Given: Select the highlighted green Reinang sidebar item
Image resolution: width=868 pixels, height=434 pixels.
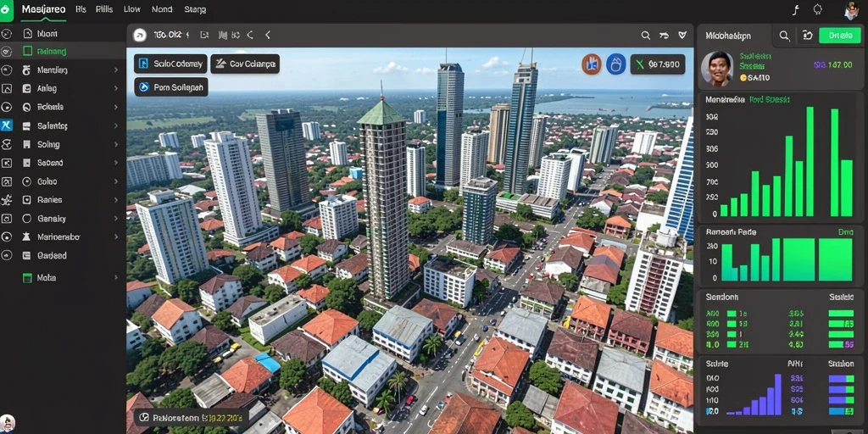Looking at the screenshot, I should [x=63, y=52].
